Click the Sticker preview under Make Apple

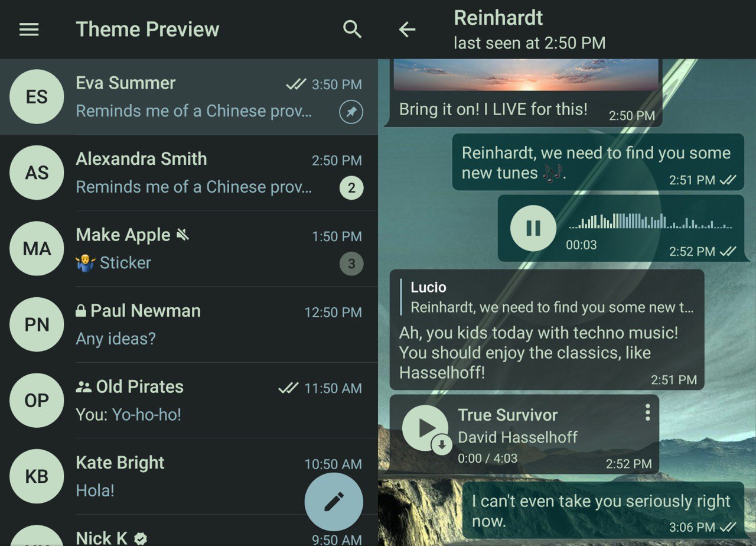pyautogui.click(x=113, y=263)
